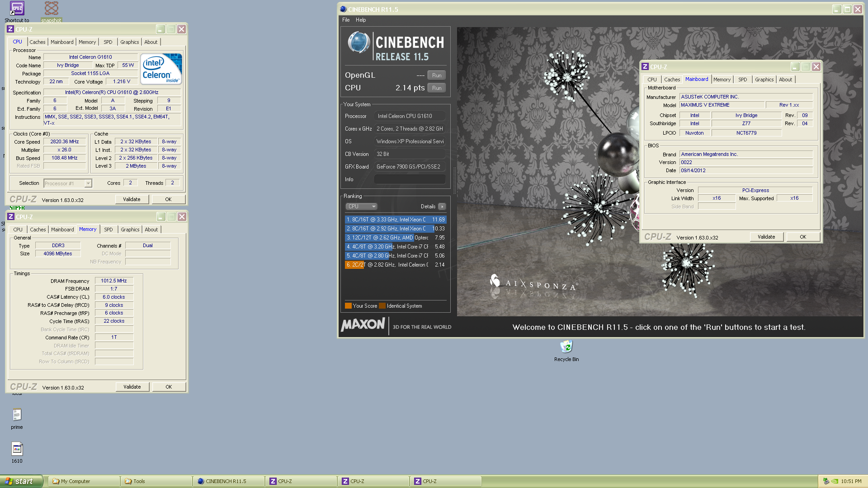Select CPU tab in right Mainboard CPU-Z window
The width and height of the screenshot is (868, 488).
tap(652, 80)
